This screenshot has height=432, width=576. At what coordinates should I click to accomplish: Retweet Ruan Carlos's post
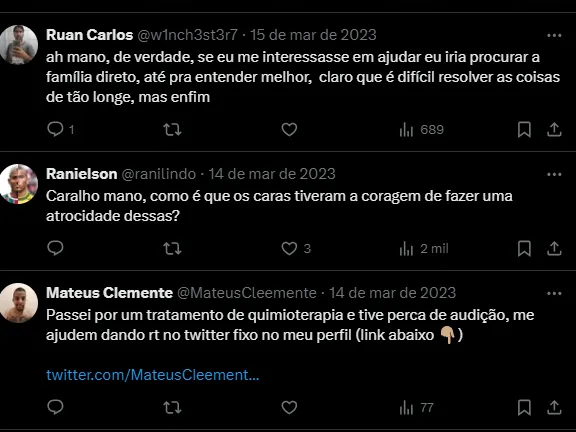pyautogui.click(x=172, y=129)
